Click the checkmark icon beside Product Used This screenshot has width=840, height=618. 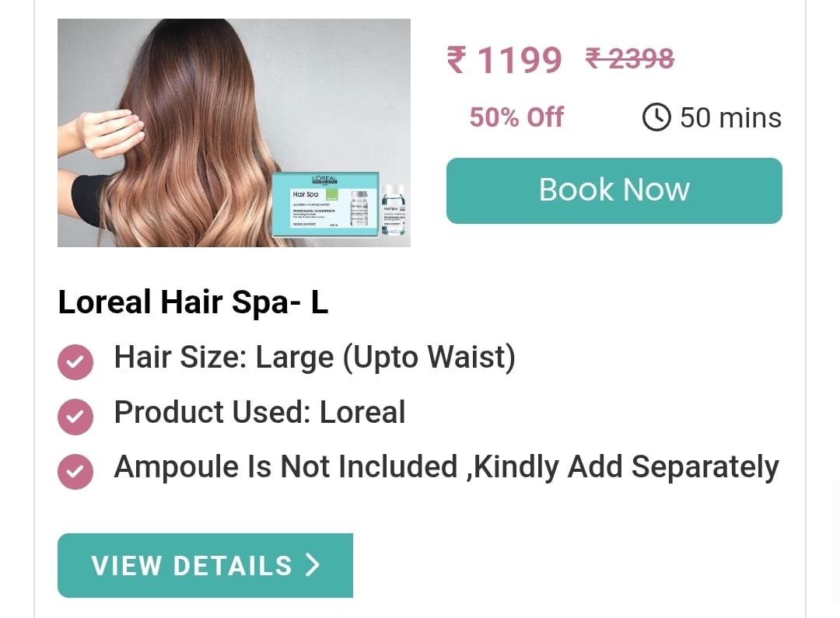click(x=75, y=416)
